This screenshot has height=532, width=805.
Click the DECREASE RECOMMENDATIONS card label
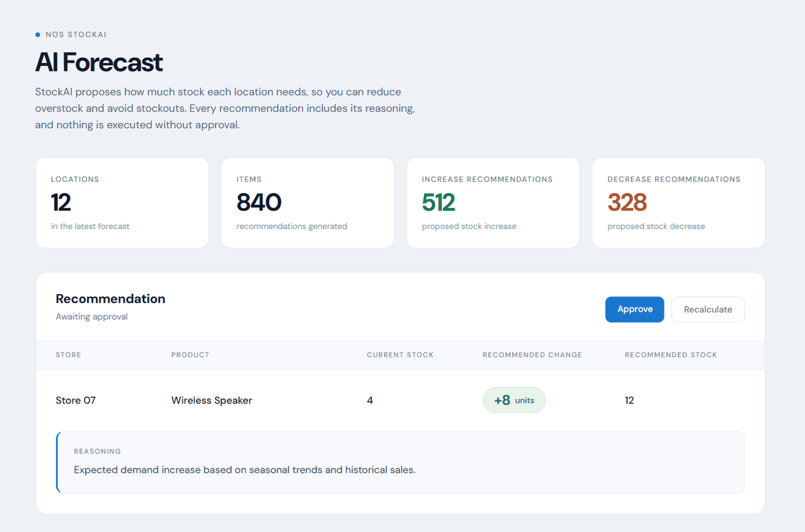[x=674, y=179]
